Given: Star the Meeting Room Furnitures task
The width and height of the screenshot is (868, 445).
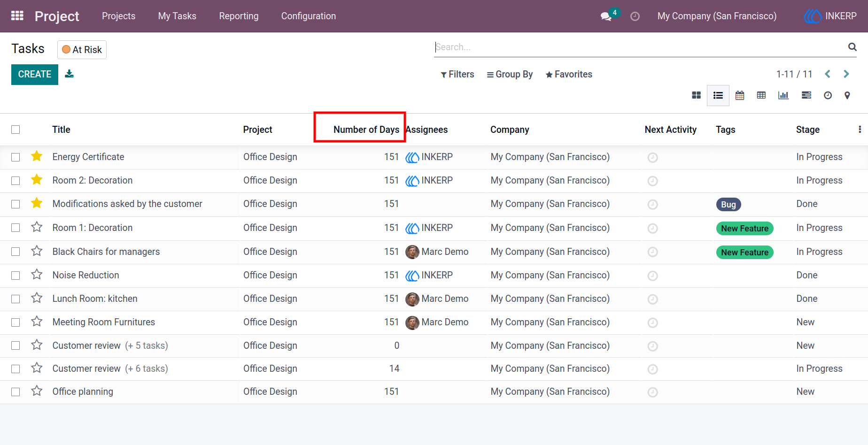Looking at the screenshot, I should tap(37, 322).
